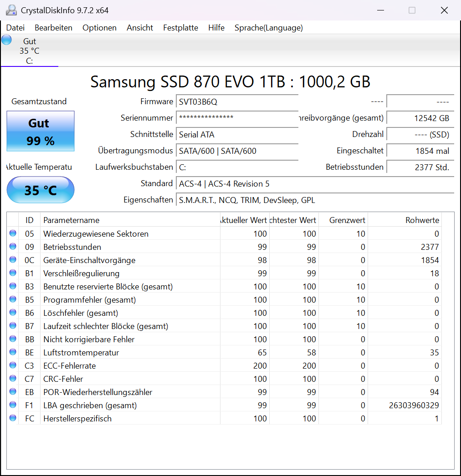Click status orb next to Luftstromtemperatur
Image resolution: width=461 pixels, height=476 pixels.
[13, 352]
